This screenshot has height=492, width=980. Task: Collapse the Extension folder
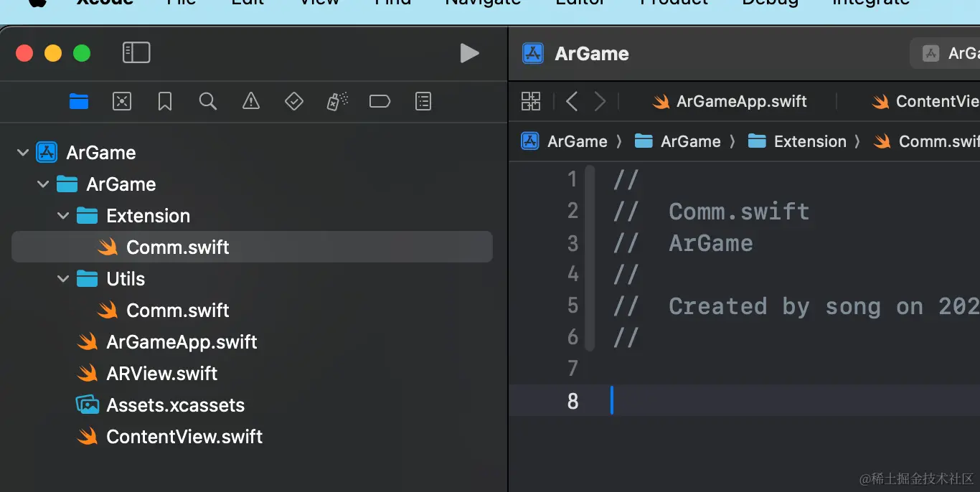tap(63, 216)
